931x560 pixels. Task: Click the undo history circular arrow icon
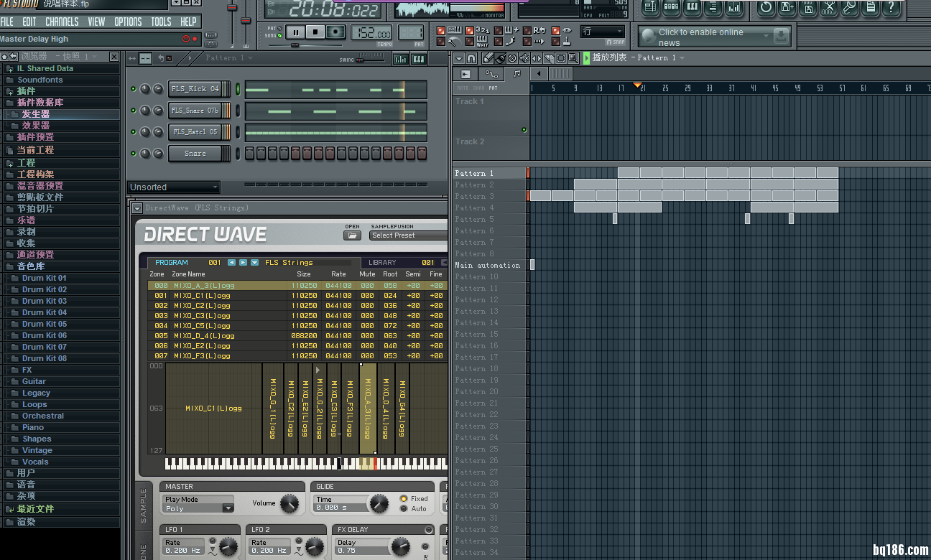(766, 8)
